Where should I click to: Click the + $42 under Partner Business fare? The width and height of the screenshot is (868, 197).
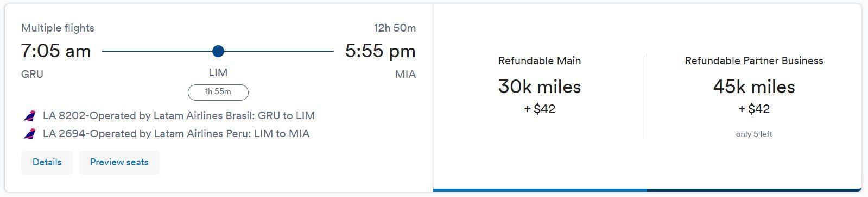(x=754, y=109)
